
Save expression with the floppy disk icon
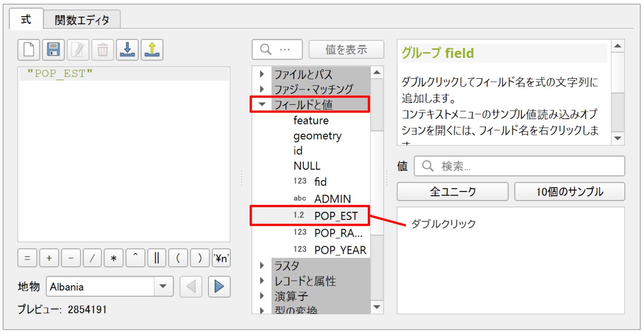coord(53,50)
